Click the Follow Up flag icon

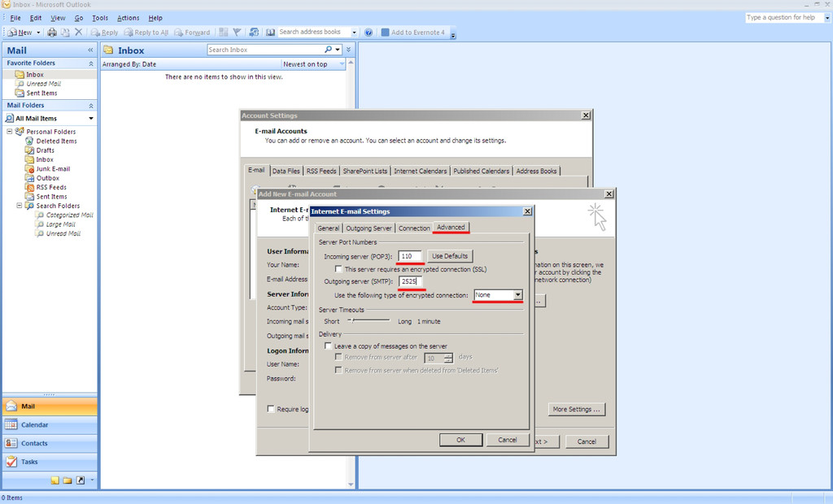pyautogui.click(x=237, y=33)
